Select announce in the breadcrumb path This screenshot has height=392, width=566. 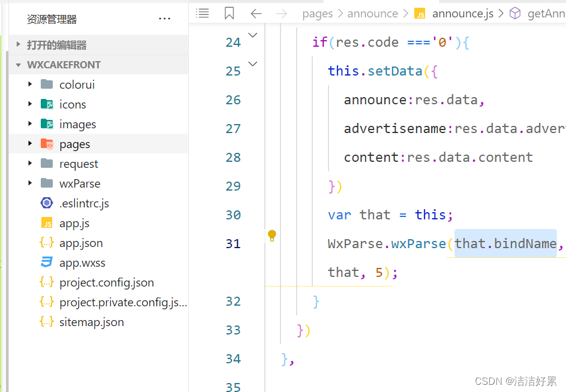point(373,13)
